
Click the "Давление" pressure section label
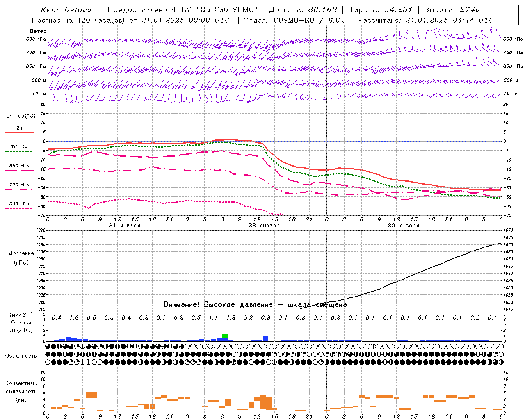21,253
